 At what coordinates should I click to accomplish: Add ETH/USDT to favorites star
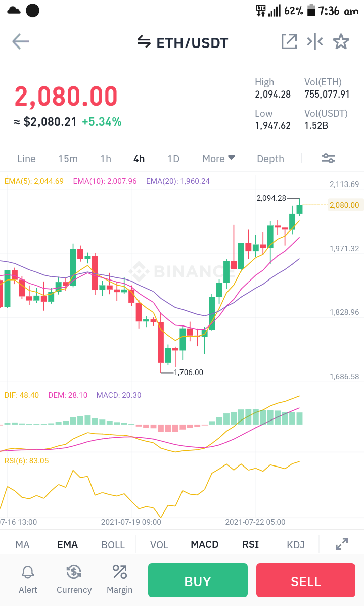[x=341, y=42]
